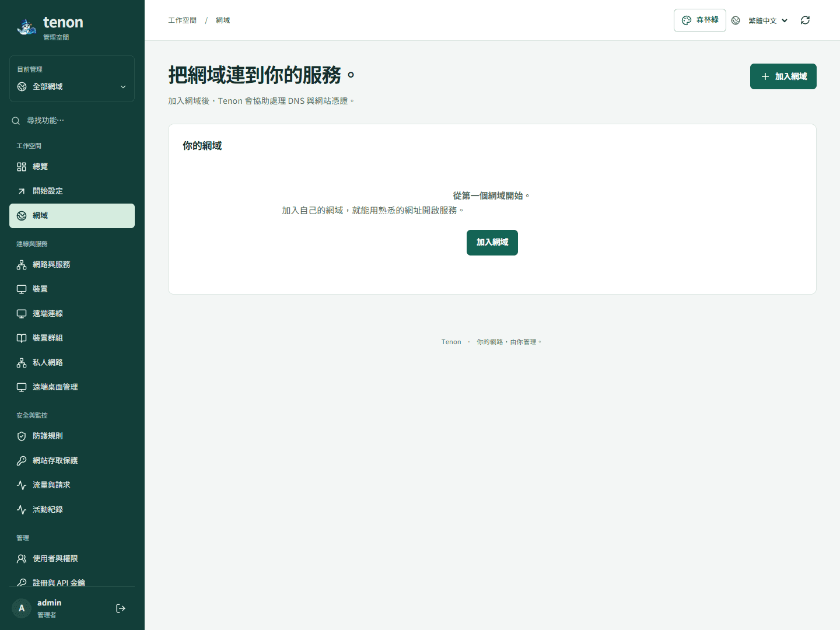This screenshot has height=630, width=840.
Task: Click the admin user name
Action: [x=50, y=603]
